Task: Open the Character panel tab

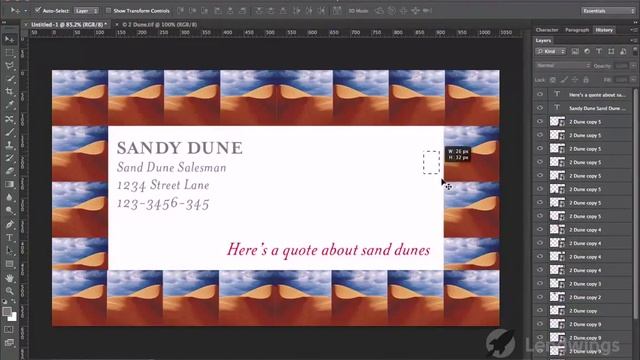Action: click(547, 30)
